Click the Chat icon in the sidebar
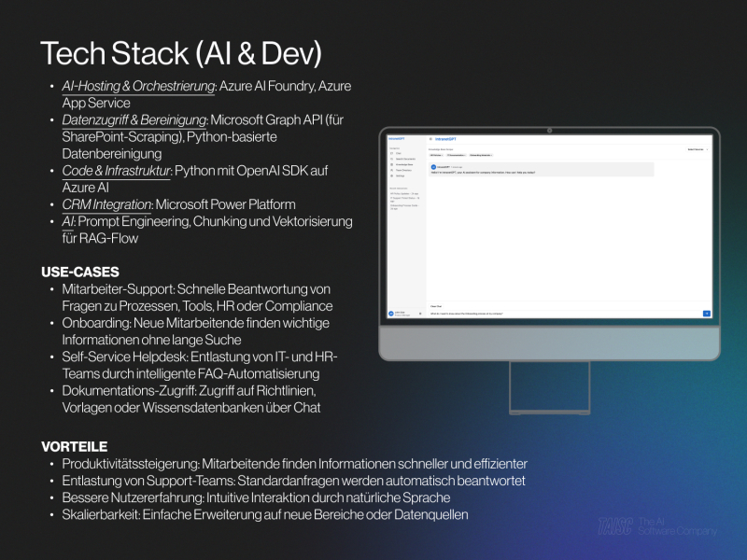Image resolution: width=747 pixels, height=560 pixels. (391, 152)
